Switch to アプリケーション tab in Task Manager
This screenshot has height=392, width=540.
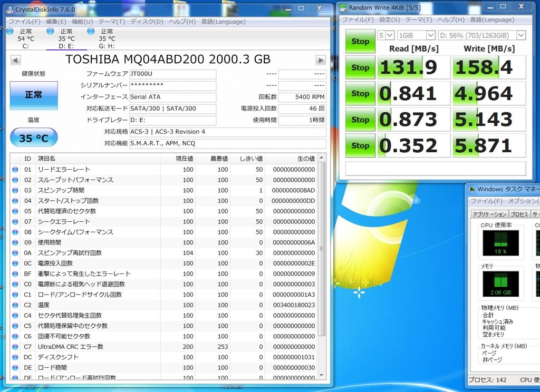click(489, 214)
